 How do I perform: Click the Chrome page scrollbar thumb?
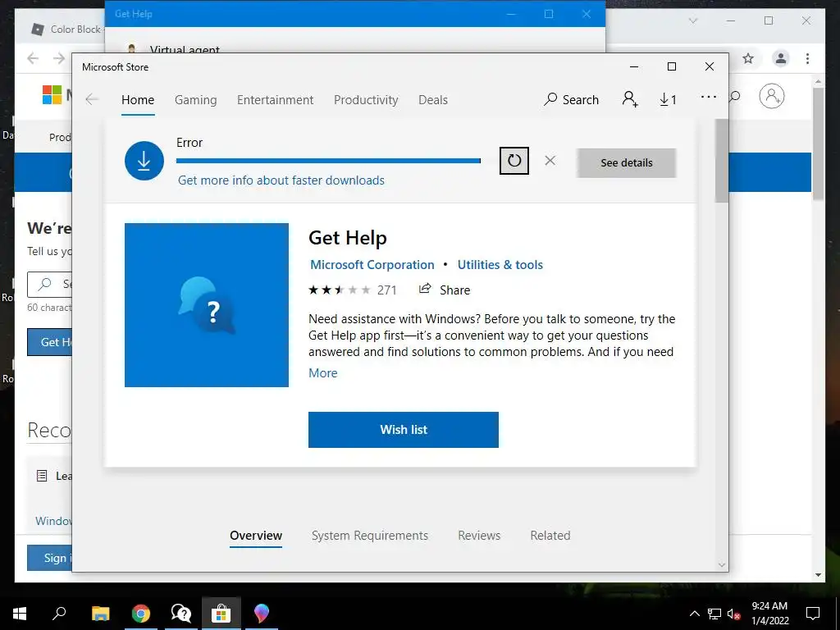pyautogui.click(x=818, y=144)
